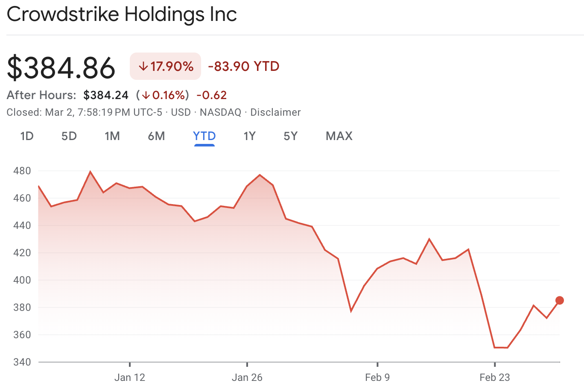Open the 1M time range
The width and height of the screenshot is (584, 392).
tap(113, 136)
